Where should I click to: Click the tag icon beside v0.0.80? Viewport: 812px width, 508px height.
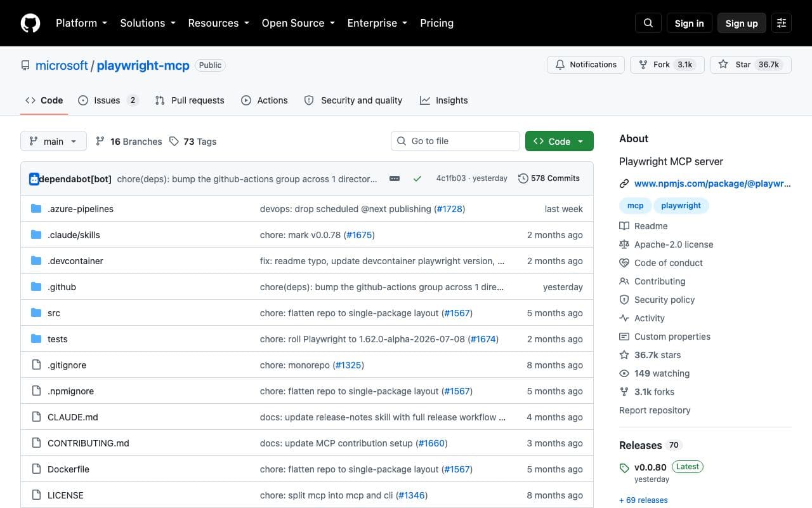click(624, 468)
